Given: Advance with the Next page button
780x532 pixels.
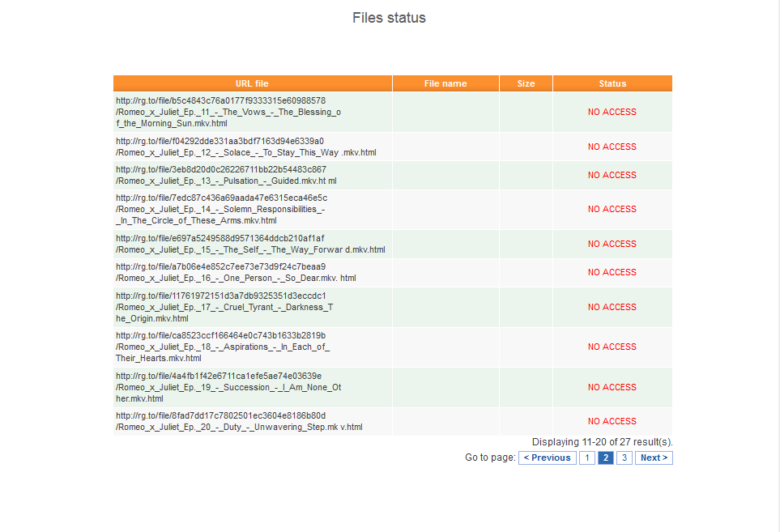Looking at the screenshot, I should tap(654, 458).
